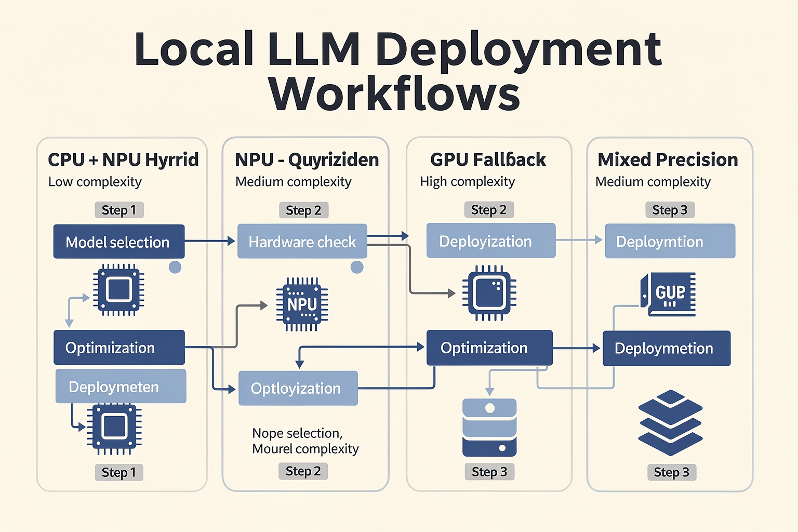Click the Step 3 badge below the layers icon

pyautogui.click(x=672, y=472)
